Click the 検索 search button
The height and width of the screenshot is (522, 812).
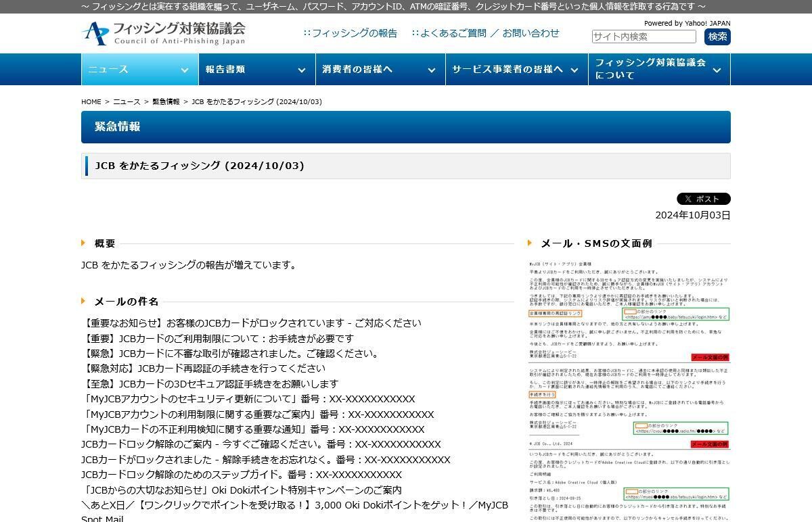pyautogui.click(x=717, y=37)
